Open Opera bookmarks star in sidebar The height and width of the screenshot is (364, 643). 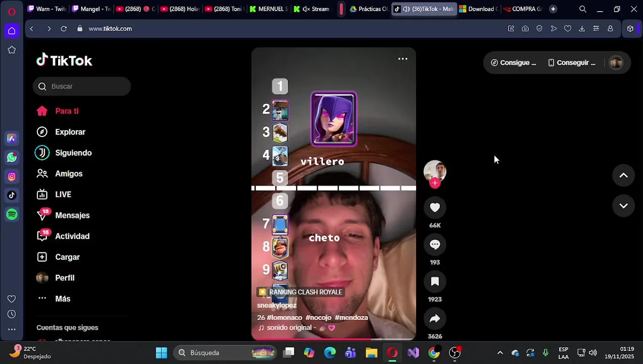tap(12, 50)
